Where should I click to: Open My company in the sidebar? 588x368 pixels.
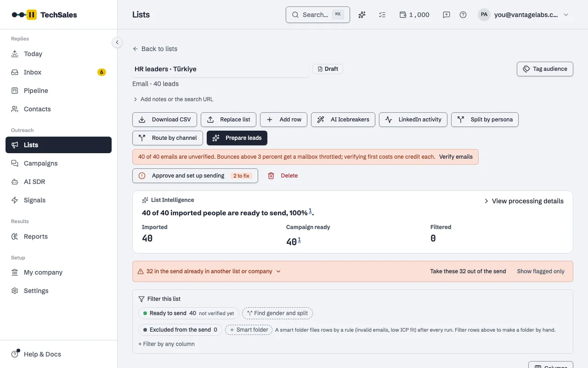[x=58, y=272]
